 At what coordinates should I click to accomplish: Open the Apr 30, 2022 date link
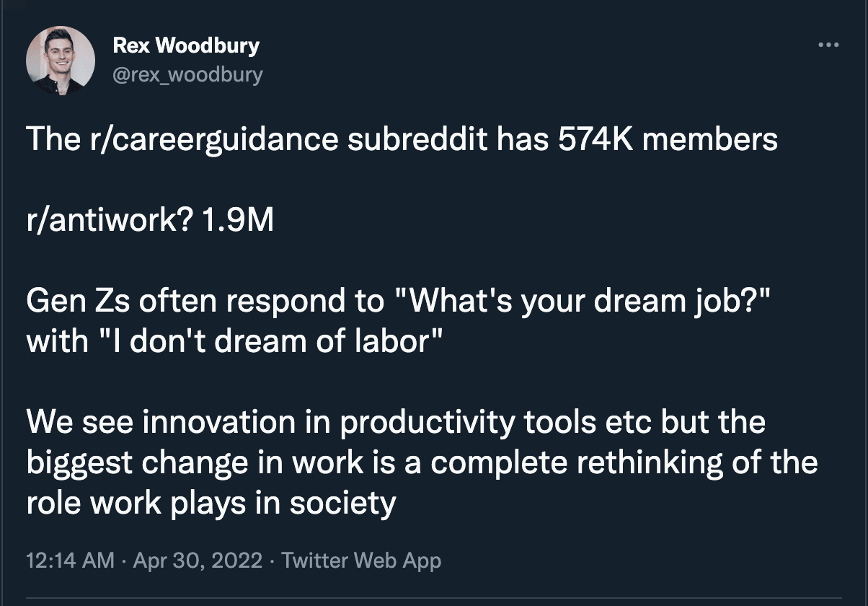197,560
